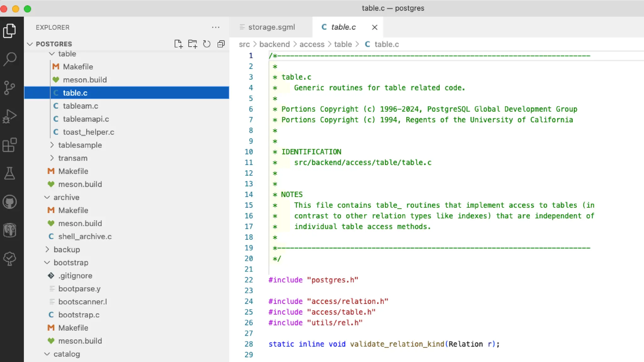Image resolution: width=644 pixels, height=362 pixels.
Task: Open the PostgreSQL elephant view
Action: point(10,230)
